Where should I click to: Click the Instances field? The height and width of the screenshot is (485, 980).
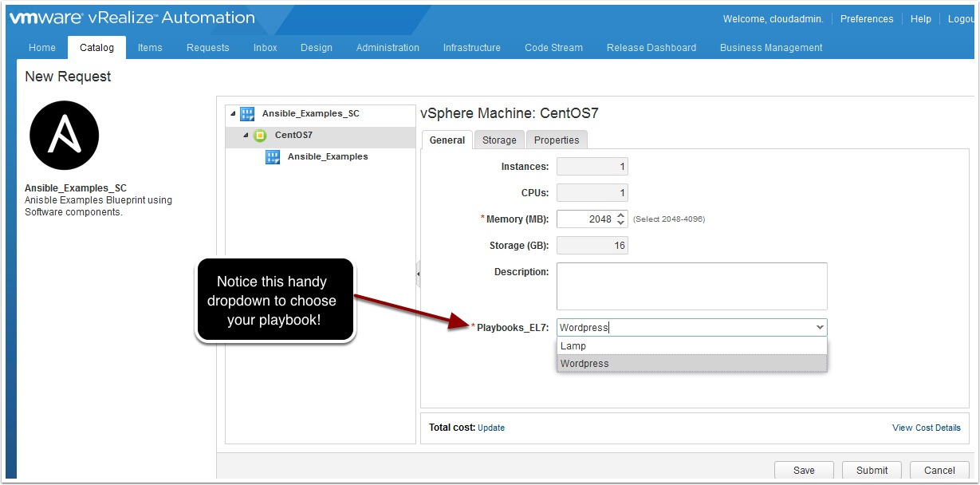tap(592, 167)
